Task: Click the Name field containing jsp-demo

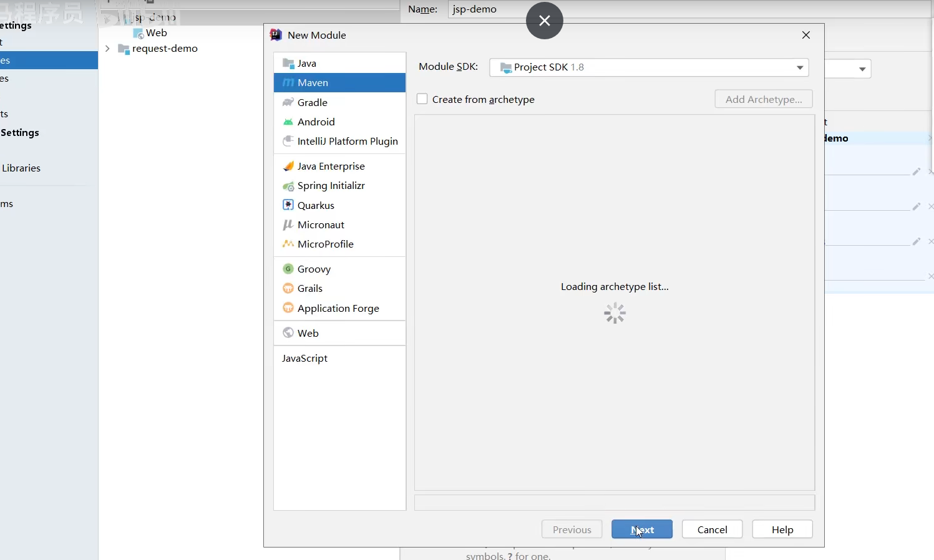Action: click(x=689, y=9)
